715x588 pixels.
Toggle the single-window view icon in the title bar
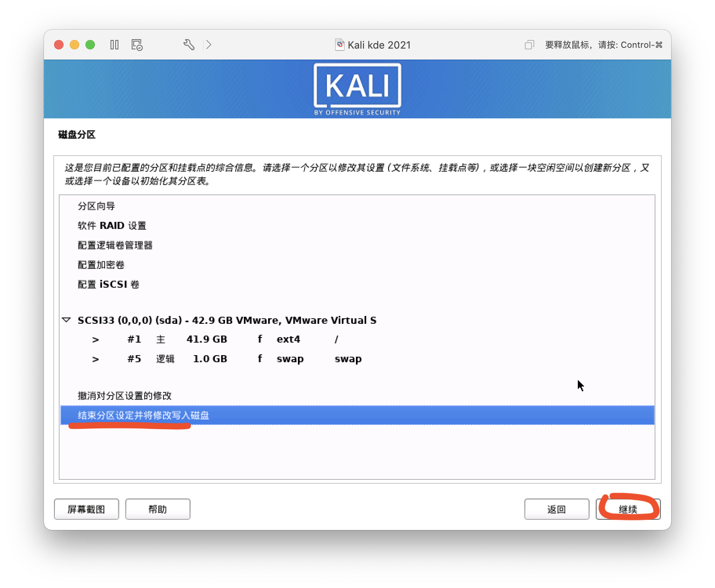click(530, 45)
